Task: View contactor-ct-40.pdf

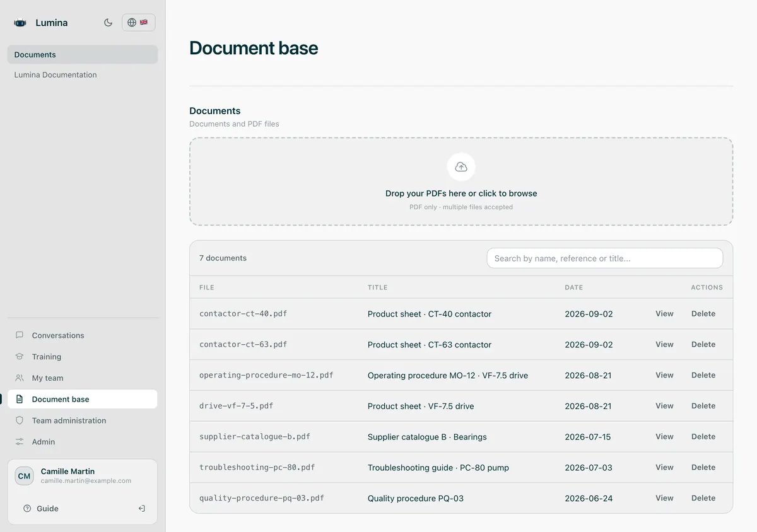Action: click(x=664, y=314)
